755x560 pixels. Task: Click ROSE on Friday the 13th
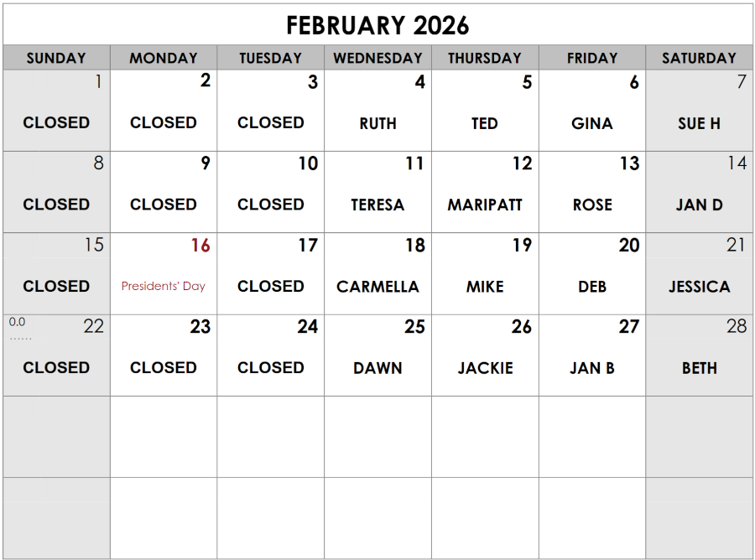point(592,205)
